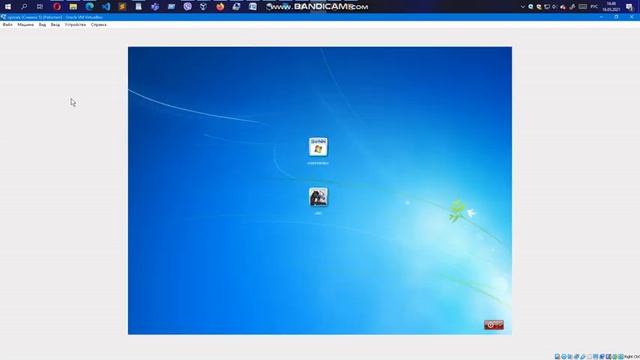This screenshot has width=640, height=360.
Task: Open the taskbar Search icon
Action: [x=24, y=7]
